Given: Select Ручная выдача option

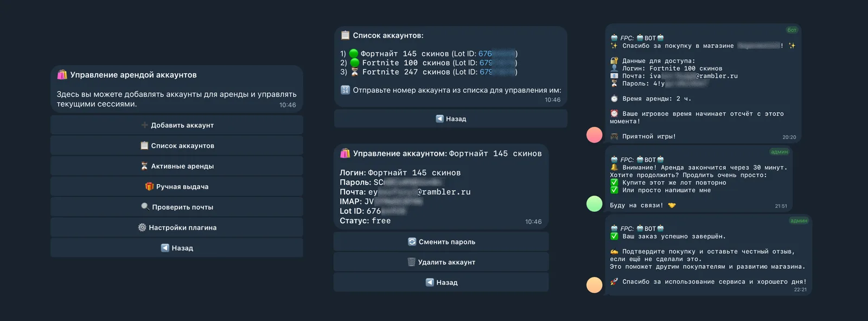Looking at the screenshot, I should 177,186.
